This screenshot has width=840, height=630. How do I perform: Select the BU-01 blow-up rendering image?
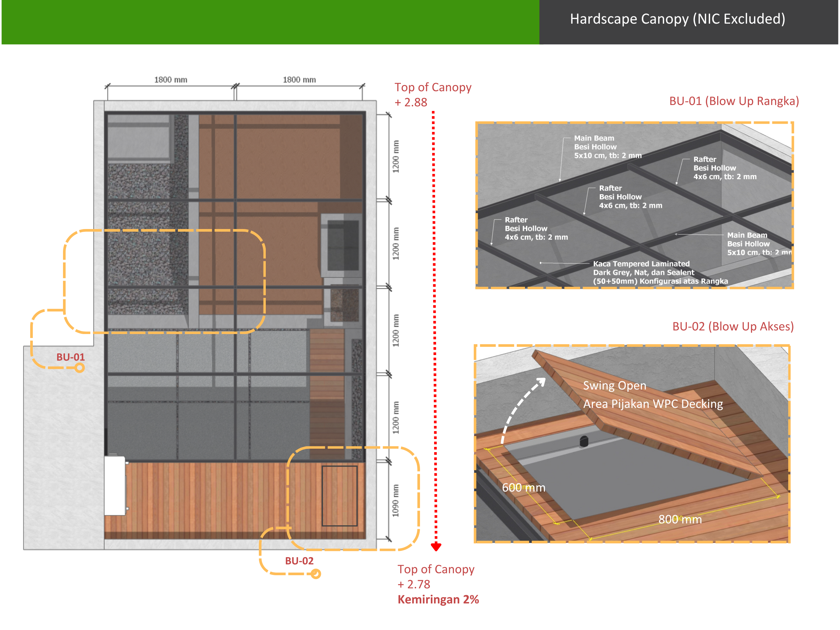coord(635,205)
